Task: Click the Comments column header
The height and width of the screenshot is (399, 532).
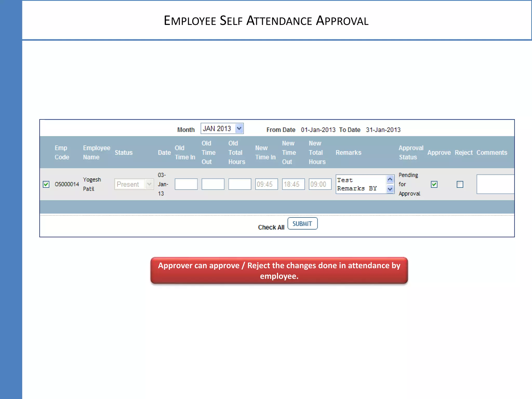Action: tap(492, 152)
